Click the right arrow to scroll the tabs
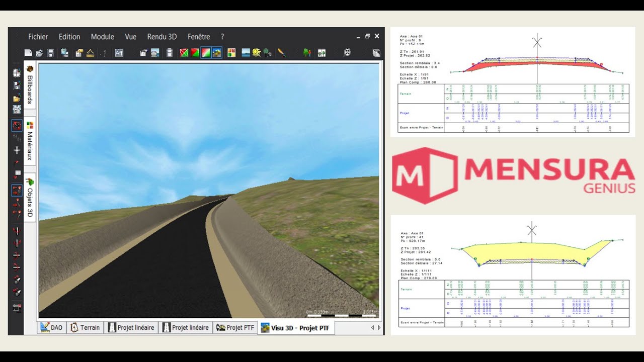644x362 pixels. click(x=378, y=328)
